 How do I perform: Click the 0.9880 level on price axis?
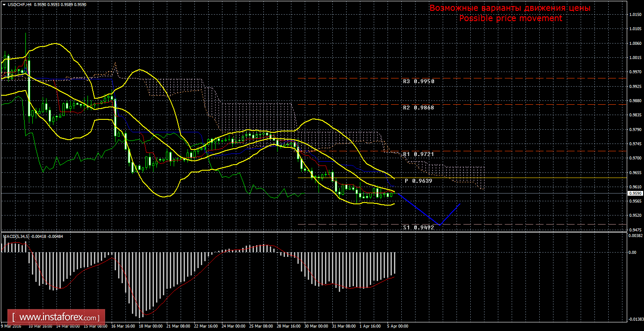[x=634, y=101]
